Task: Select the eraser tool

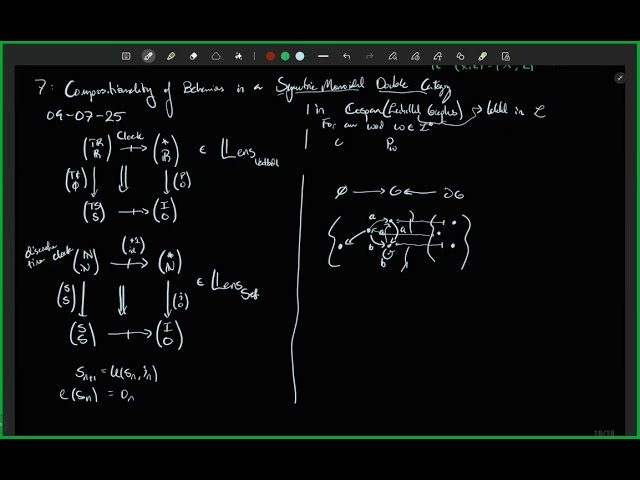Action: [x=193, y=56]
